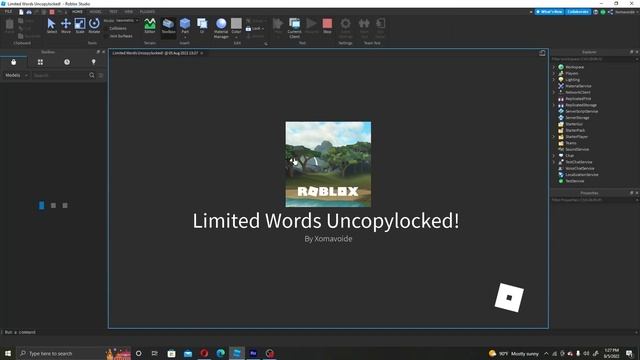Open Opera browser from taskbar
Screen dimensions: 640x360
[x=204, y=353]
